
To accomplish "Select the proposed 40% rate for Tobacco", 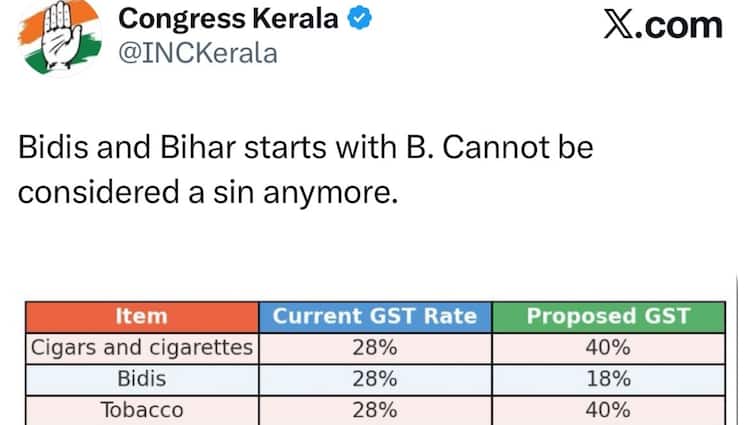I will 608,410.
